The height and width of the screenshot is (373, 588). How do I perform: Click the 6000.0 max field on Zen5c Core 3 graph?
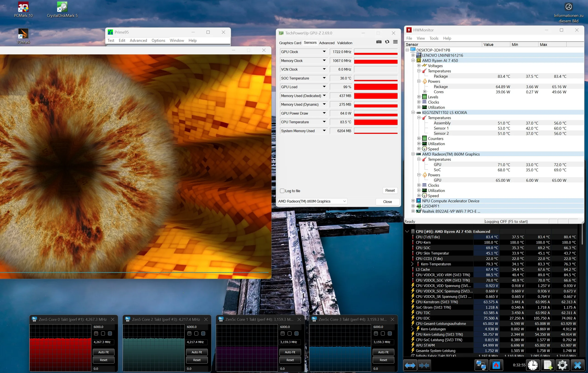383,327
